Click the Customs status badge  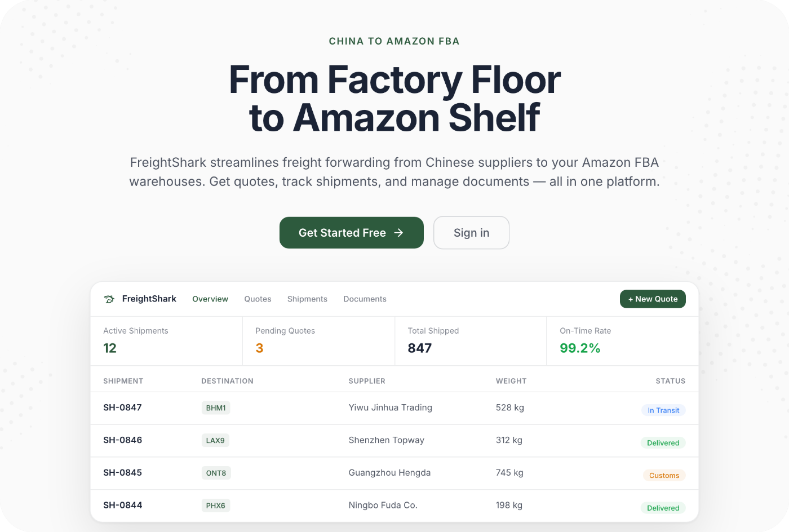coord(664,476)
